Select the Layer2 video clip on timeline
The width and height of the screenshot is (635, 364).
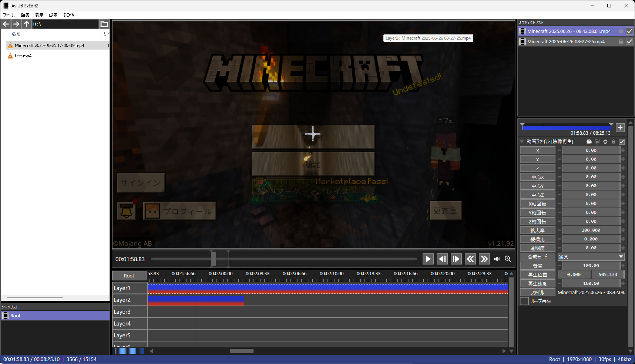[196, 300]
